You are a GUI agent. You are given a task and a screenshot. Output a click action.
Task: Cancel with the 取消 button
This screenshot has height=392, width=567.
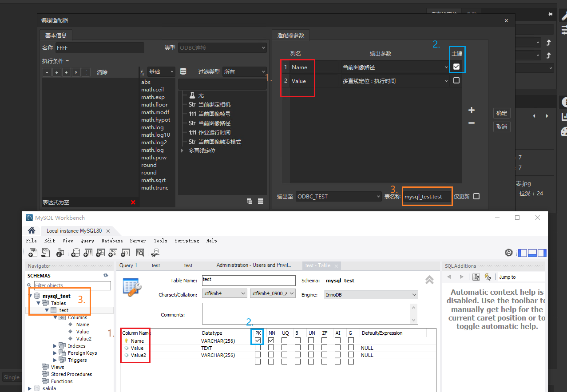[x=502, y=127]
